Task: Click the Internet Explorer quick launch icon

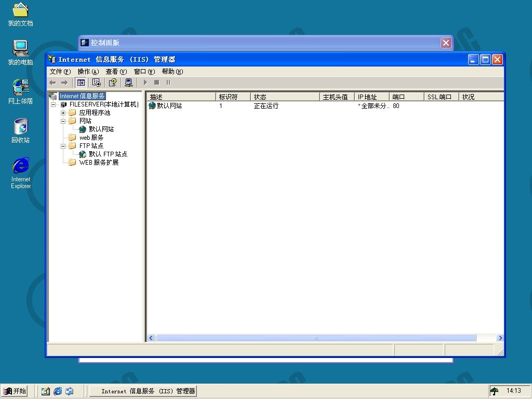Action: [x=58, y=391]
